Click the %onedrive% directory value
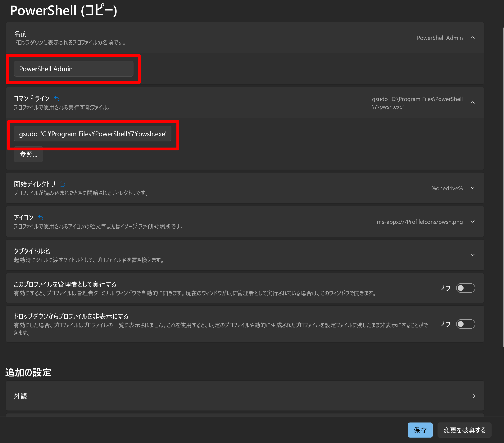The height and width of the screenshot is (443, 504). pyautogui.click(x=447, y=189)
